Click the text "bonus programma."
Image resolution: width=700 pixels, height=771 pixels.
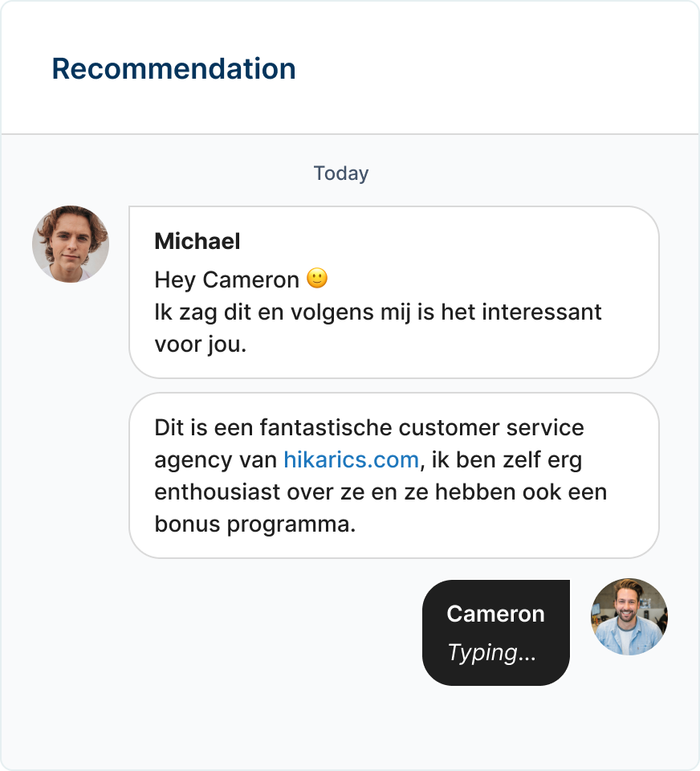(254, 524)
